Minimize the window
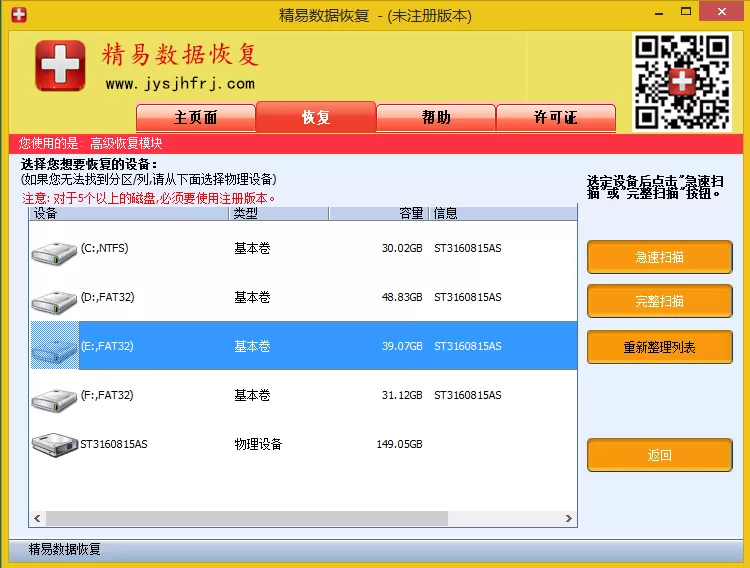Screen dimensions: 750x568 tap(659, 13)
